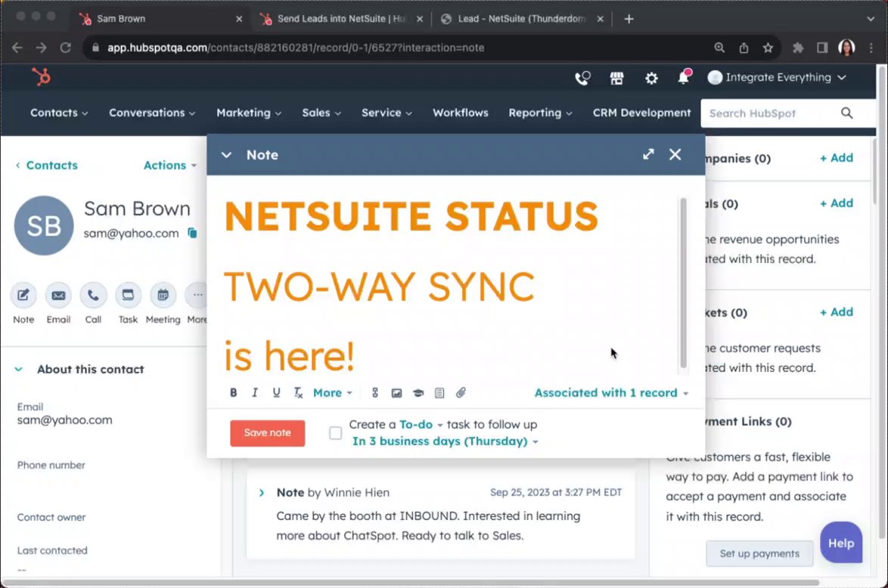
Task: Open the Marketing navigation menu
Action: pyautogui.click(x=249, y=113)
